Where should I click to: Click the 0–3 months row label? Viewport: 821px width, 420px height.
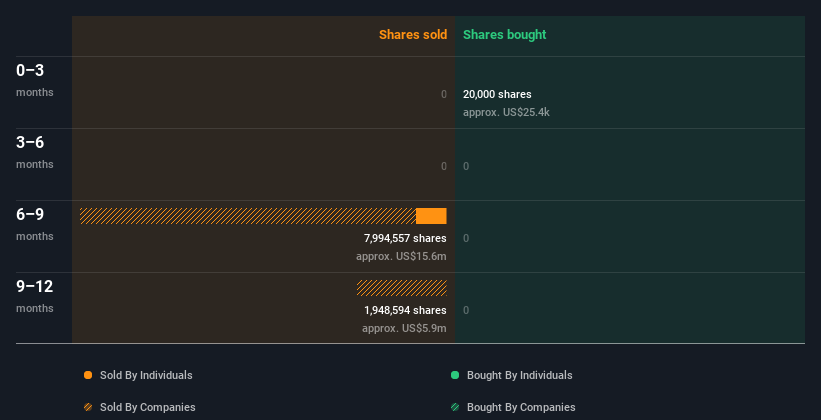35,80
